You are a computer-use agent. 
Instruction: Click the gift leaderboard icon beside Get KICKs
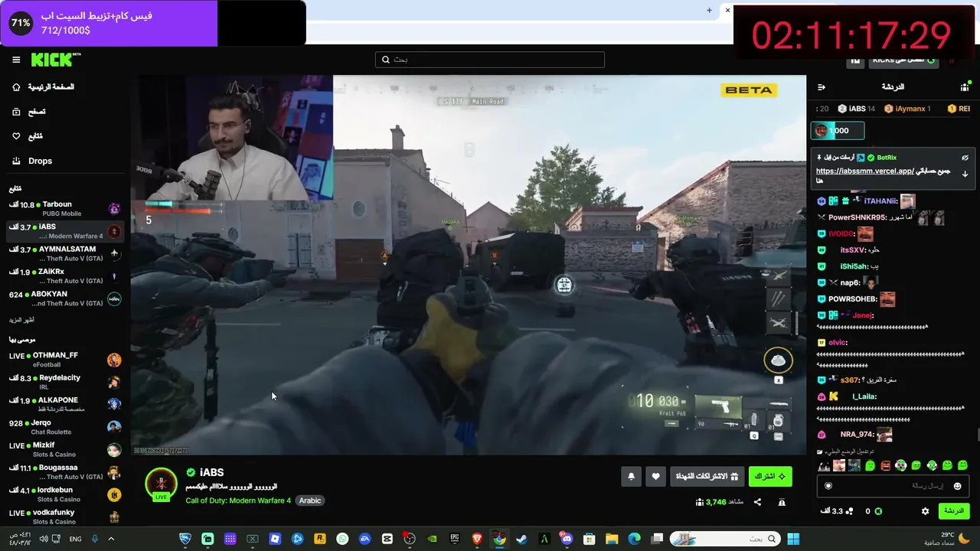pyautogui.click(x=855, y=60)
